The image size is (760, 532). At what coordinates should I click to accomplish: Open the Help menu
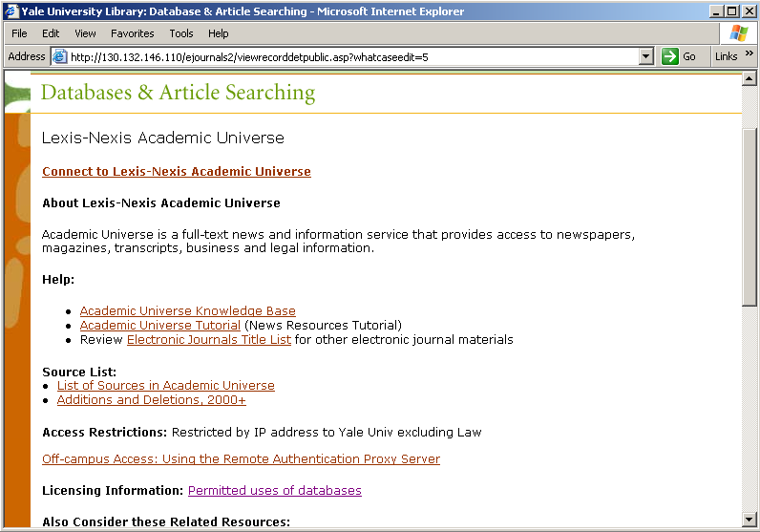click(219, 33)
